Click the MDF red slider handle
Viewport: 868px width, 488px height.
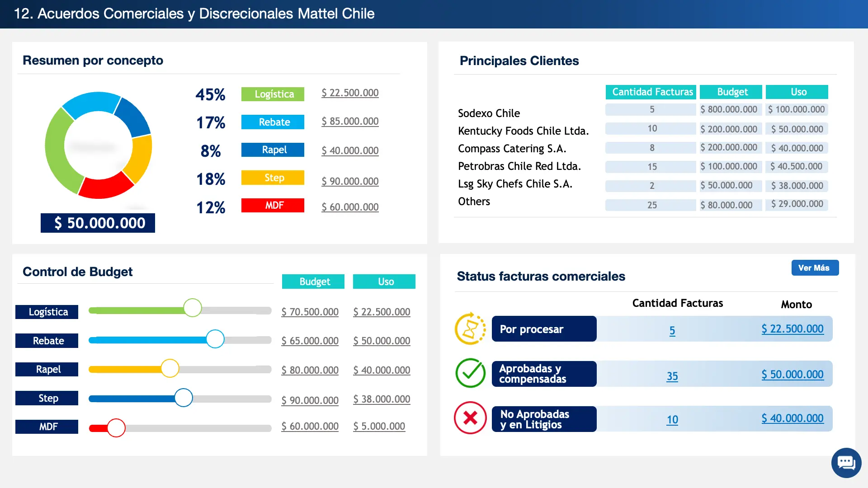[x=116, y=427]
